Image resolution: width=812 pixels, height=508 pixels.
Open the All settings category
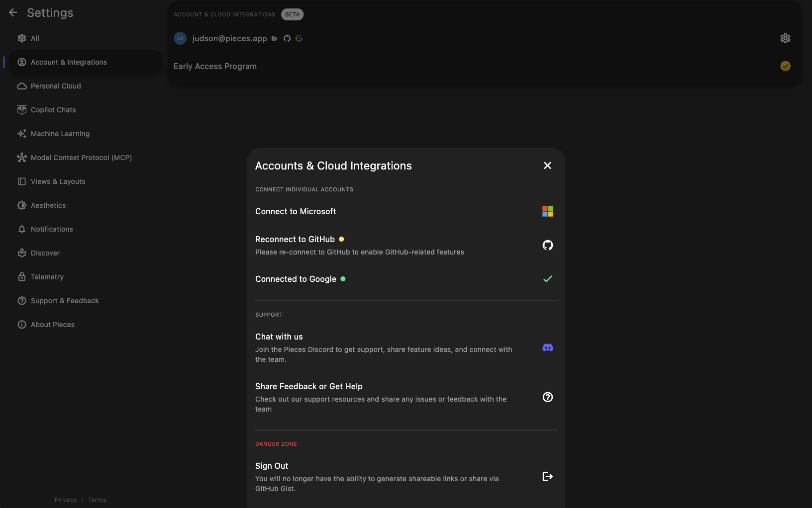tap(85, 38)
